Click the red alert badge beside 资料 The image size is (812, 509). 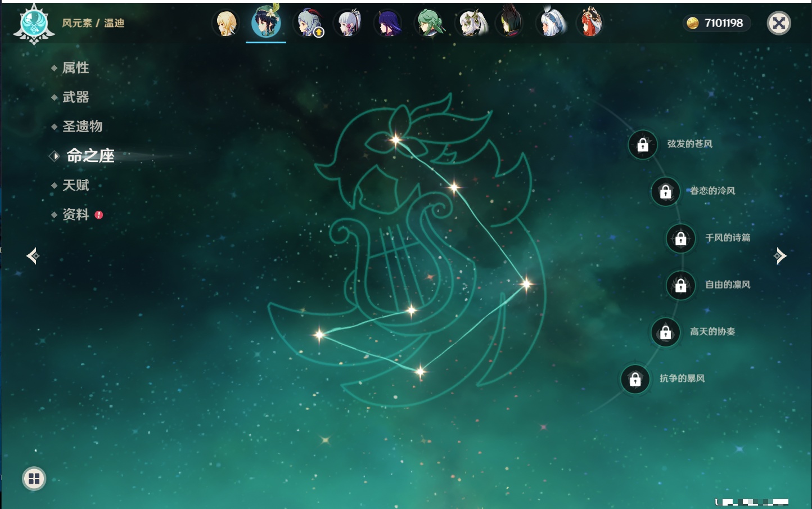click(99, 215)
